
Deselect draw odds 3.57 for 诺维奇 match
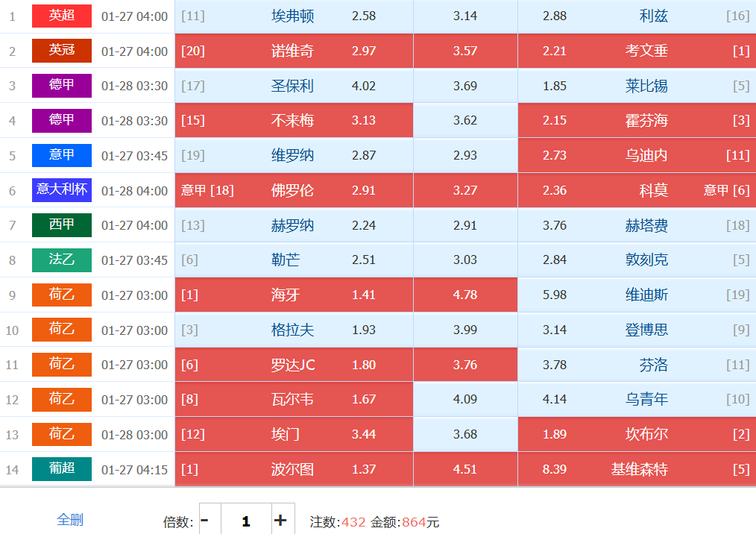464,51
